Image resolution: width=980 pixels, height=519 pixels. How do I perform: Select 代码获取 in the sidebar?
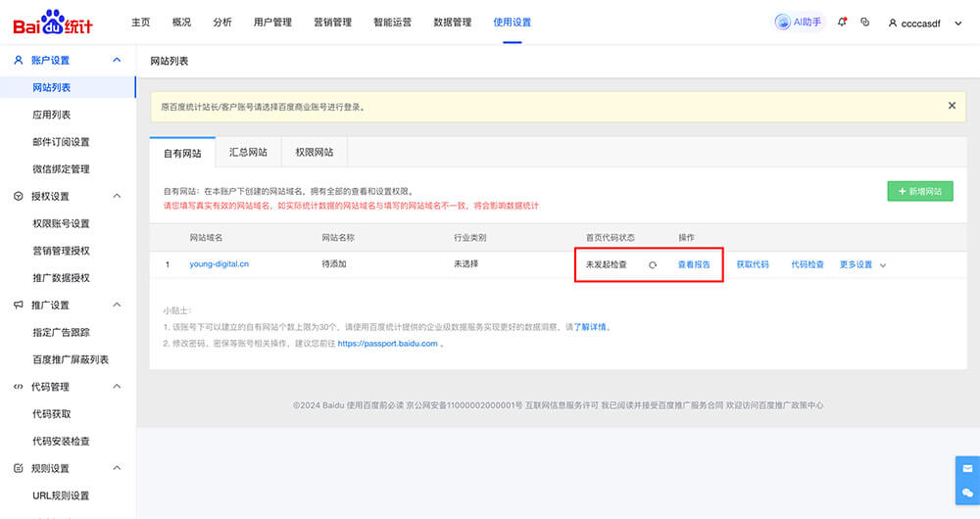click(x=51, y=414)
